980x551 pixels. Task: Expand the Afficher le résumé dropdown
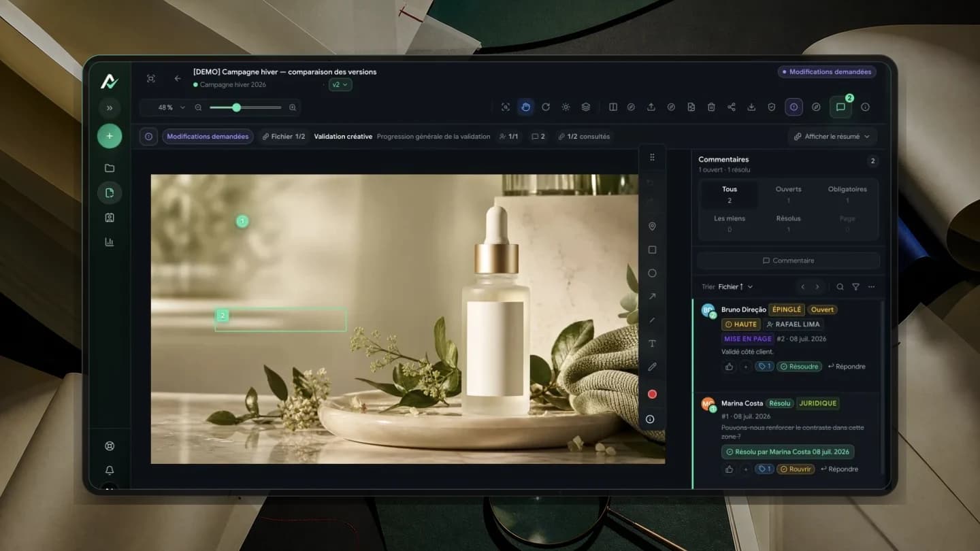coord(832,136)
